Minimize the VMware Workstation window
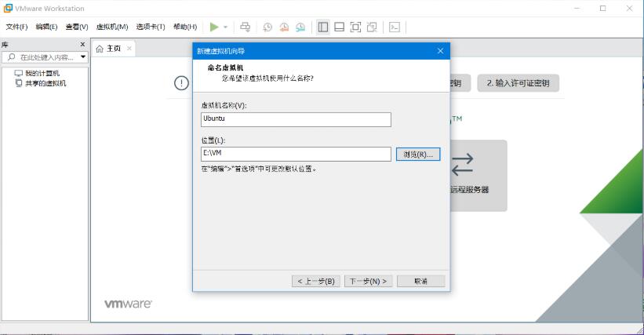This screenshot has height=335, width=644. (x=577, y=8)
